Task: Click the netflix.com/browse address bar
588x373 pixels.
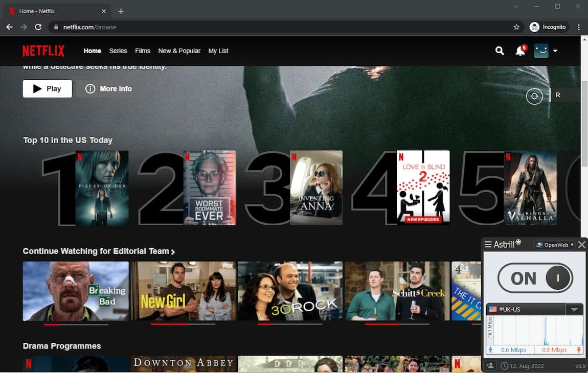Action: pos(281,27)
